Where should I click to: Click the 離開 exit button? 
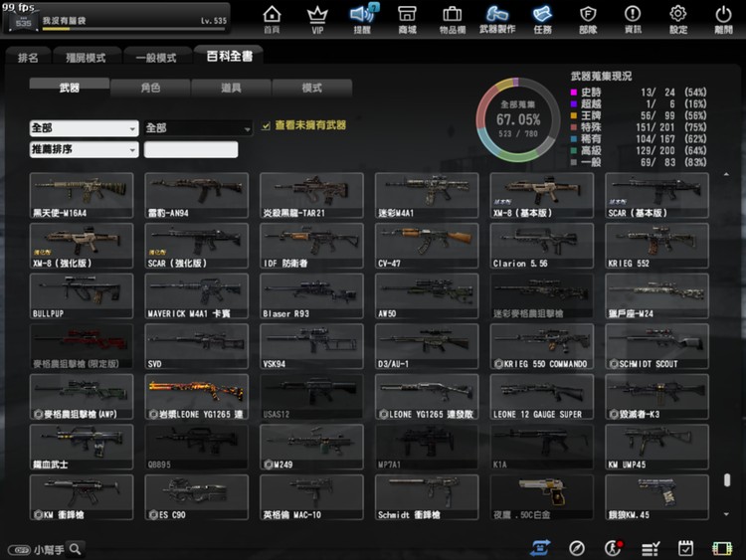(723, 18)
